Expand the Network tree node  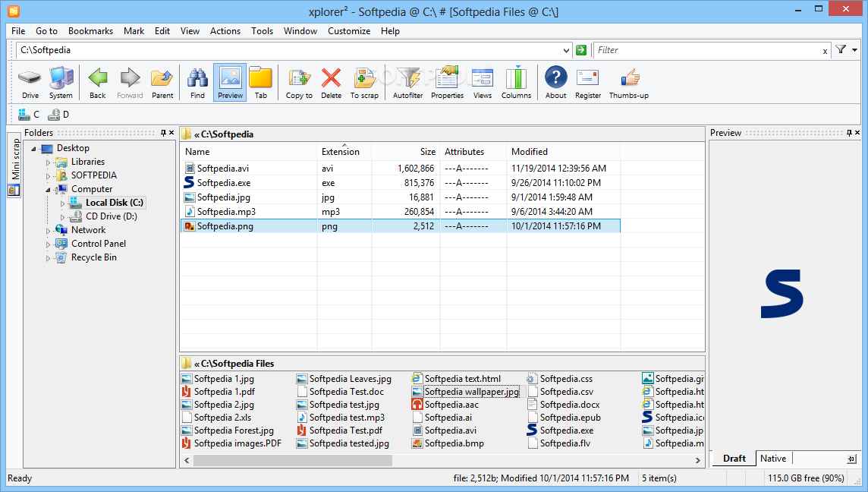[x=48, y=231]
